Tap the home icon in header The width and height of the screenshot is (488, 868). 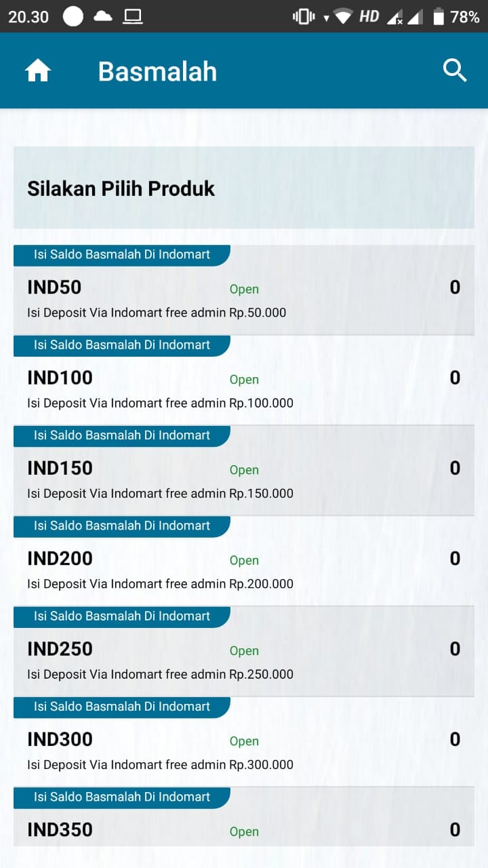[x=38, y=71]
